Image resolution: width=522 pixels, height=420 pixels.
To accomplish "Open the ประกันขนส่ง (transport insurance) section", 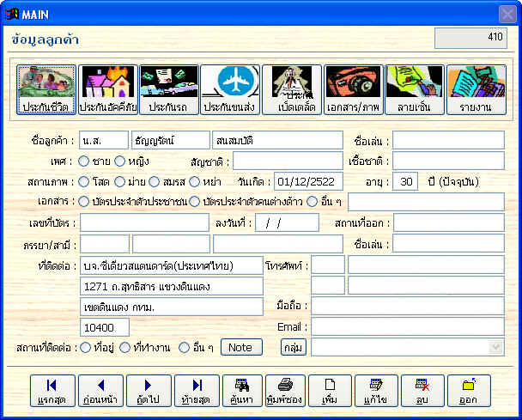I will tap(230, 90).
